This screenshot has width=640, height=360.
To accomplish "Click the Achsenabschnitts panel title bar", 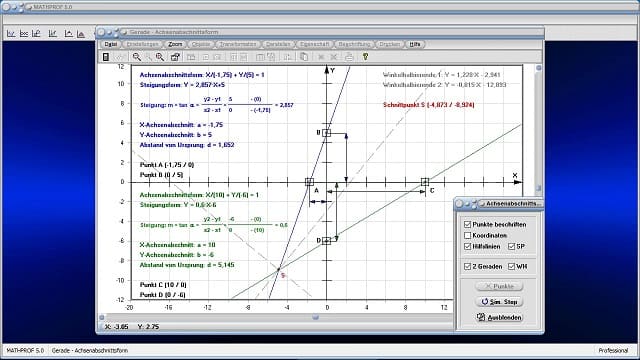I will point(499,203).
